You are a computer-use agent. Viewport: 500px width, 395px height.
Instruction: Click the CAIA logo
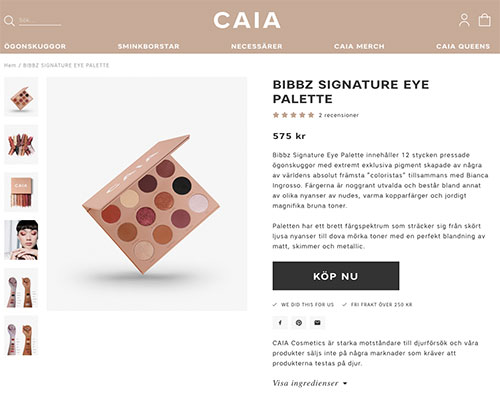pyautogui.click(x=247, y=20)
